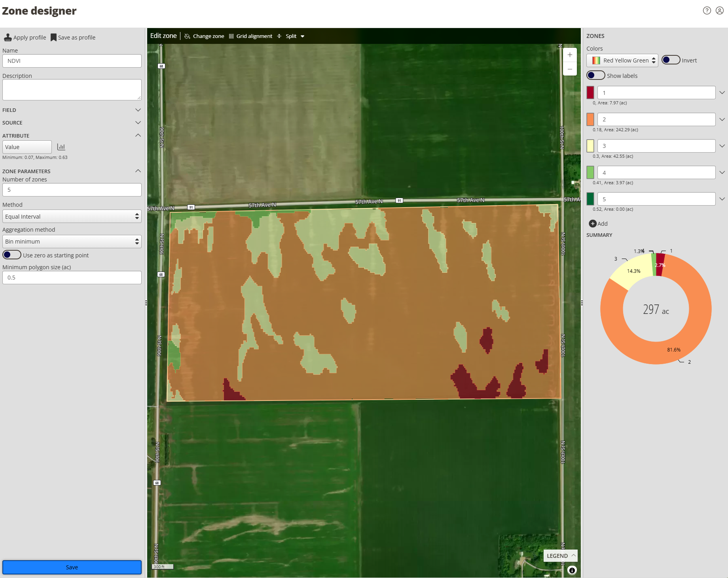
Task: Zoom out on the map
Action: pos(570,69)
